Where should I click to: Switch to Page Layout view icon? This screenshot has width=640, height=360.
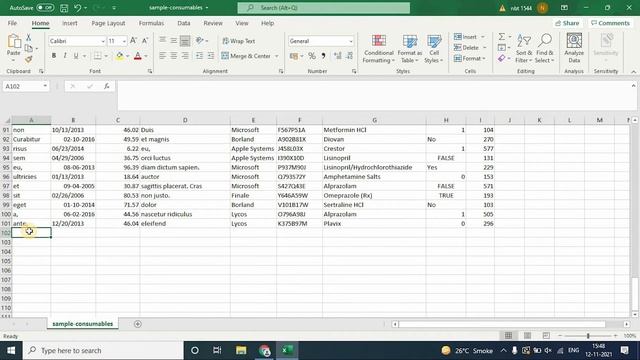click(x=527, y=336)
